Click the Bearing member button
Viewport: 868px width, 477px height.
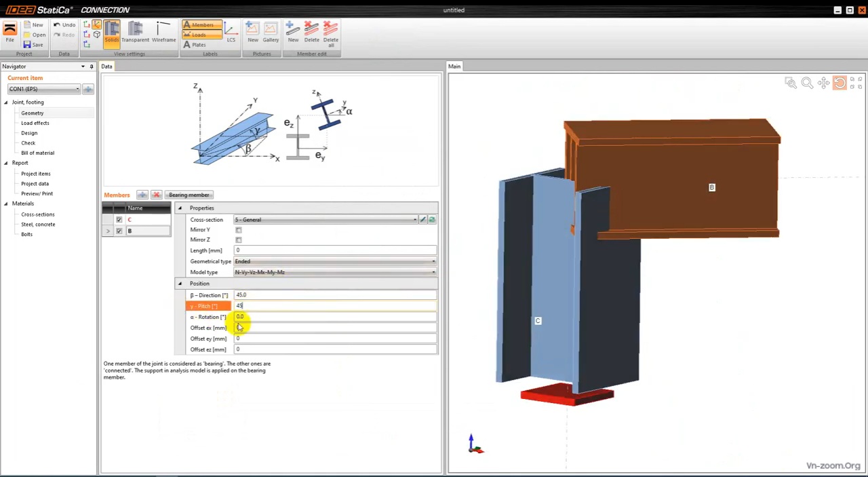(x=189, y=195)
